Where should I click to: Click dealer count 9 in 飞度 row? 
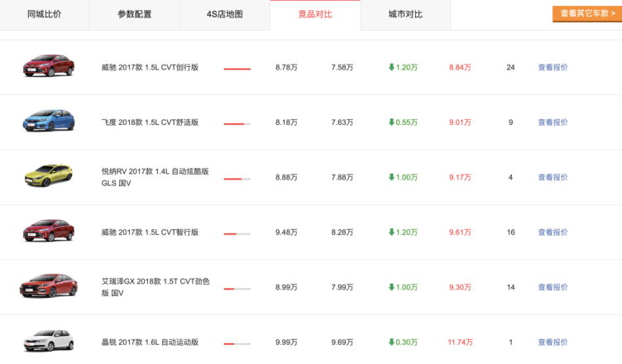pos(510,122)
